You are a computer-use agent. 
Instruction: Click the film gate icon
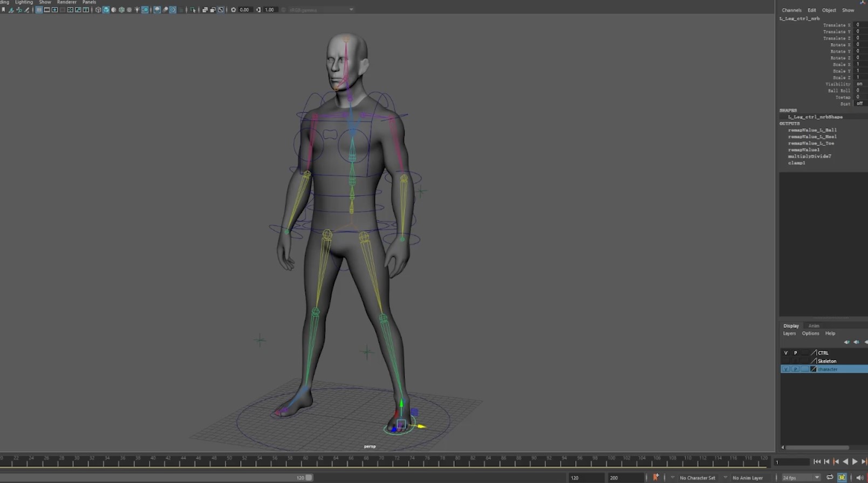click(47, 10)
